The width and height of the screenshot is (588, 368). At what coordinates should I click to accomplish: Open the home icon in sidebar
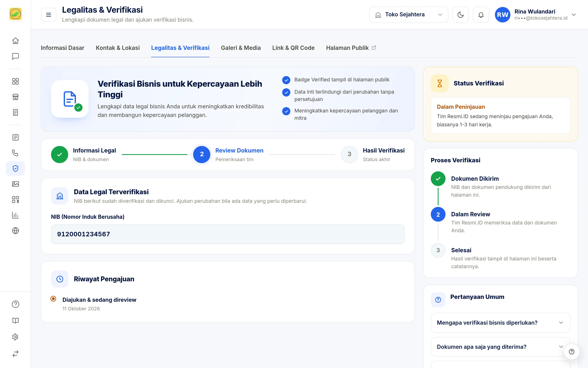tap(15, 41)
